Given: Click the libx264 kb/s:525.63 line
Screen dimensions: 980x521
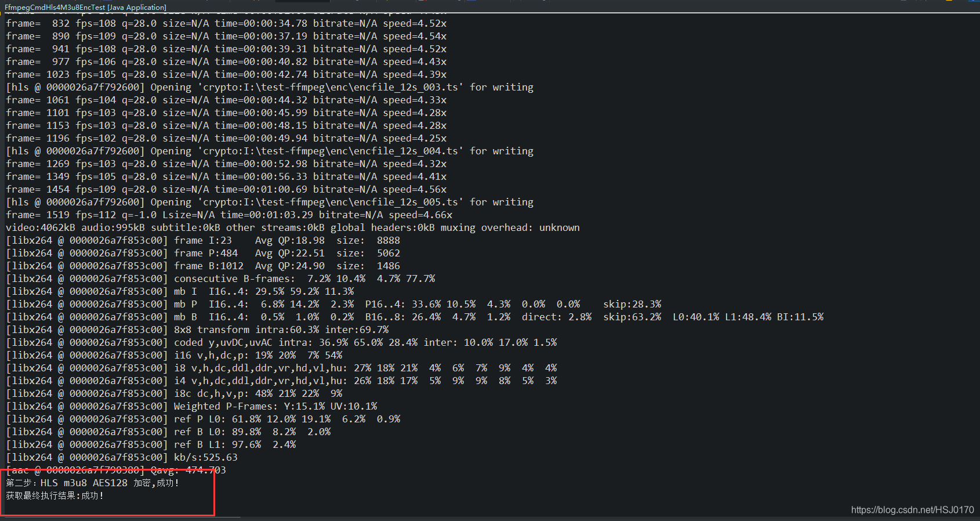Looking at the screenshot, I should point(122,457).
